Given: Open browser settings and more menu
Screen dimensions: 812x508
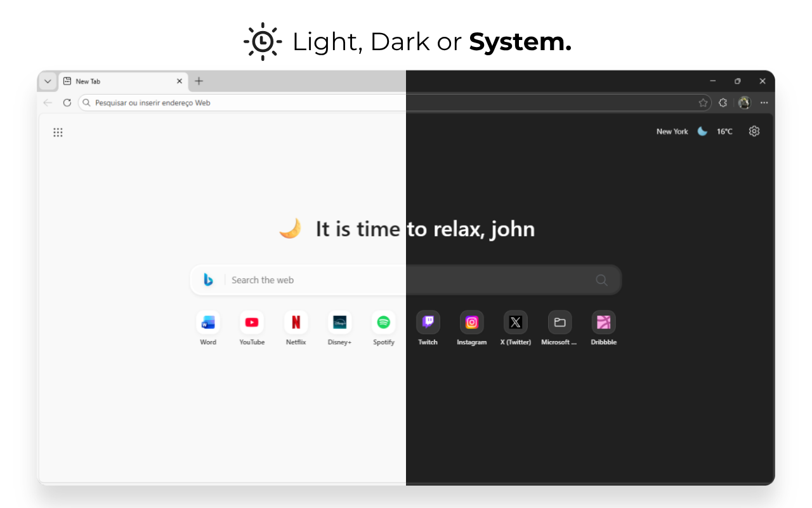Looking at the screenshot, I should point(764,103).
